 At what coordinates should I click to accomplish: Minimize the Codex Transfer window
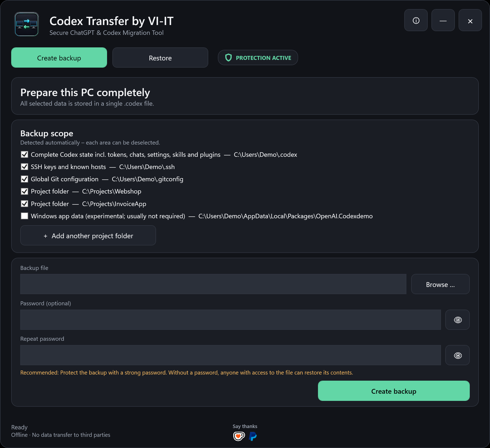(443, 20)
